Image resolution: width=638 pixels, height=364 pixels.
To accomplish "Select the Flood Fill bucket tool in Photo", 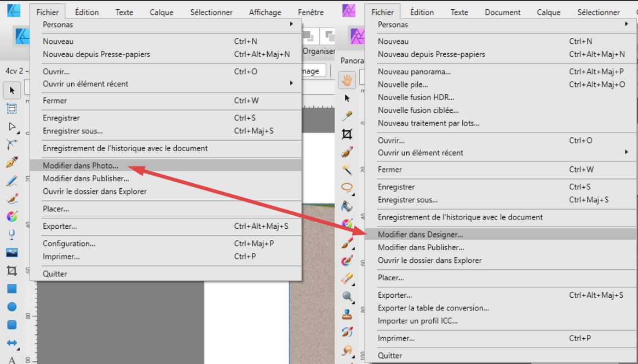I will click(347, 206).
